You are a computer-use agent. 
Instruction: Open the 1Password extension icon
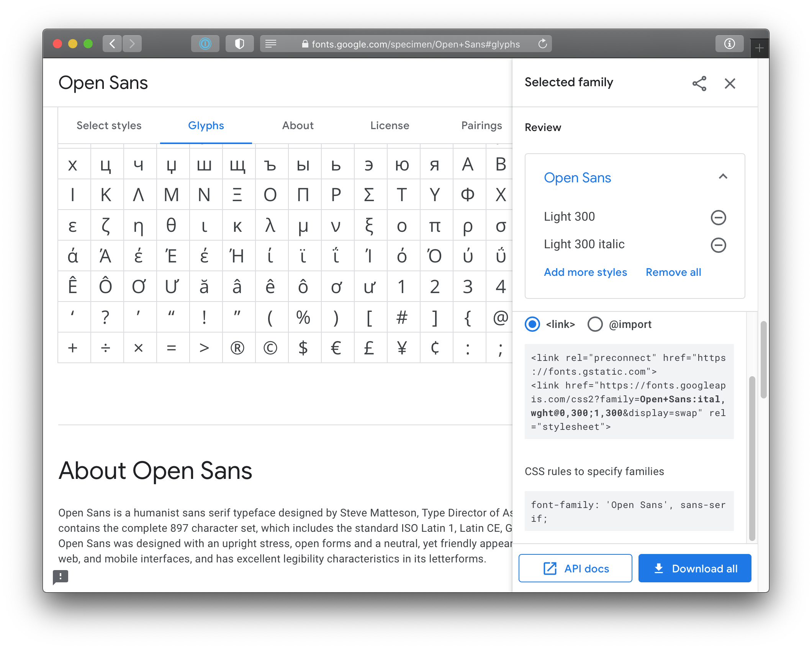tap(205, 44)
